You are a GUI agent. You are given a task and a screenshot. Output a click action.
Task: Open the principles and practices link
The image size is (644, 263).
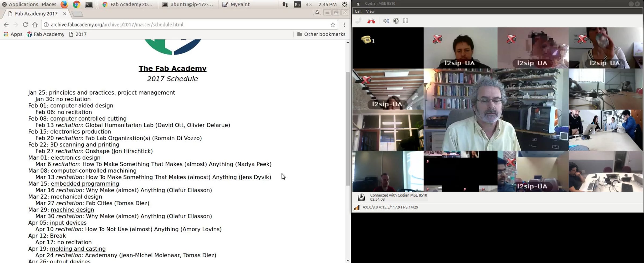click(x=81, y=92)
